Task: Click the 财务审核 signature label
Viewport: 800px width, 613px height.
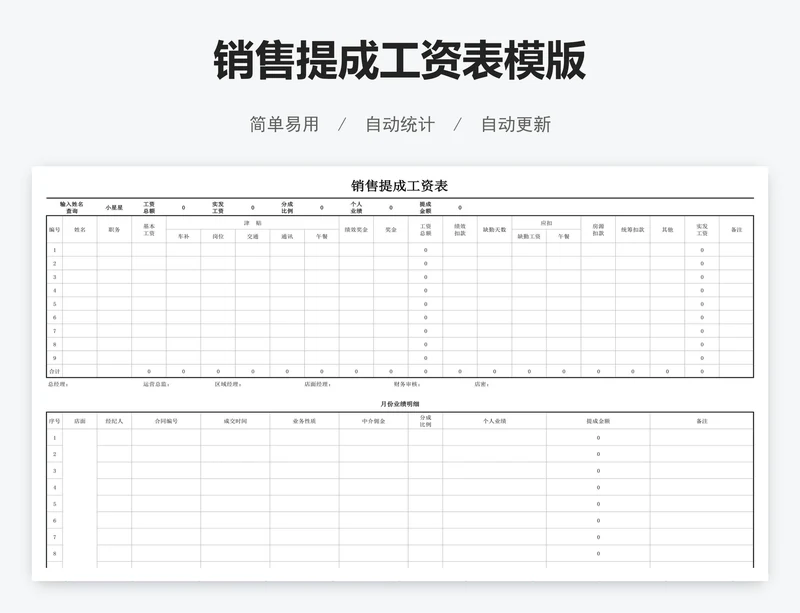Action: point(407,384)
